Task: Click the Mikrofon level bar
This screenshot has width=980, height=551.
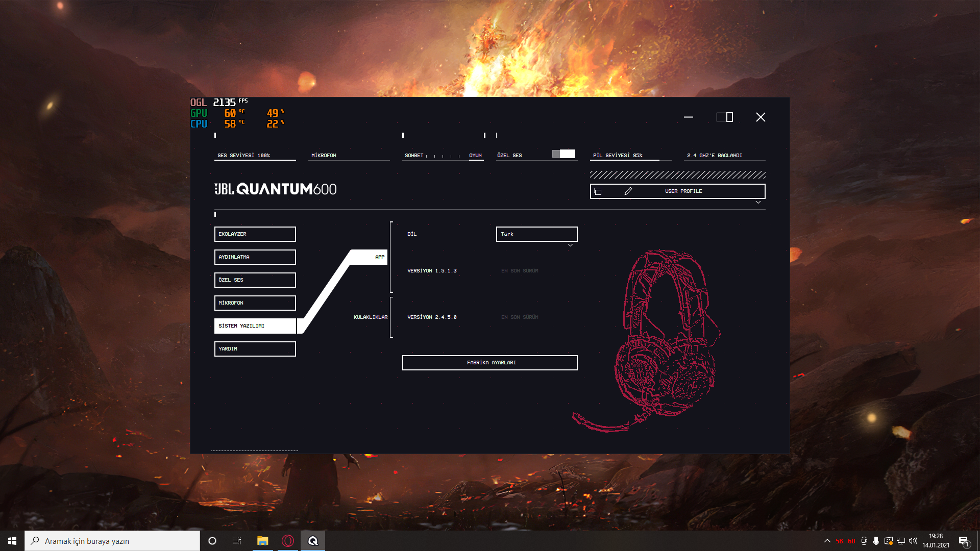Action: coord(349,156)
